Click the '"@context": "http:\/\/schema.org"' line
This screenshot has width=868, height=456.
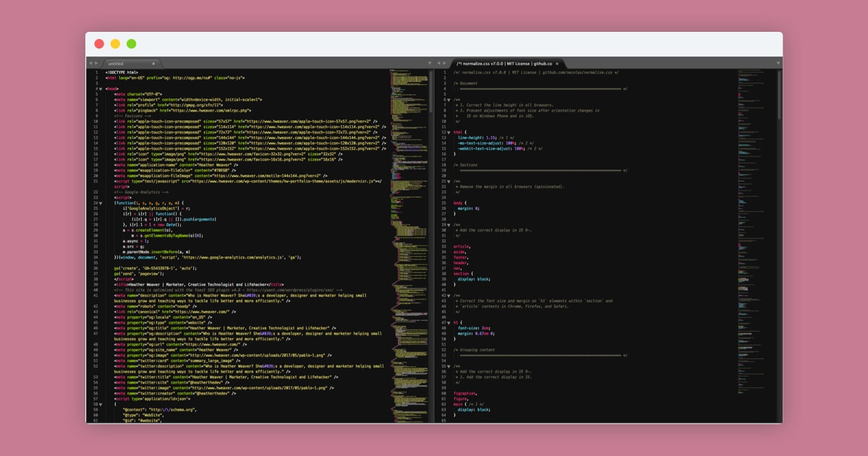tap(160, 409)
